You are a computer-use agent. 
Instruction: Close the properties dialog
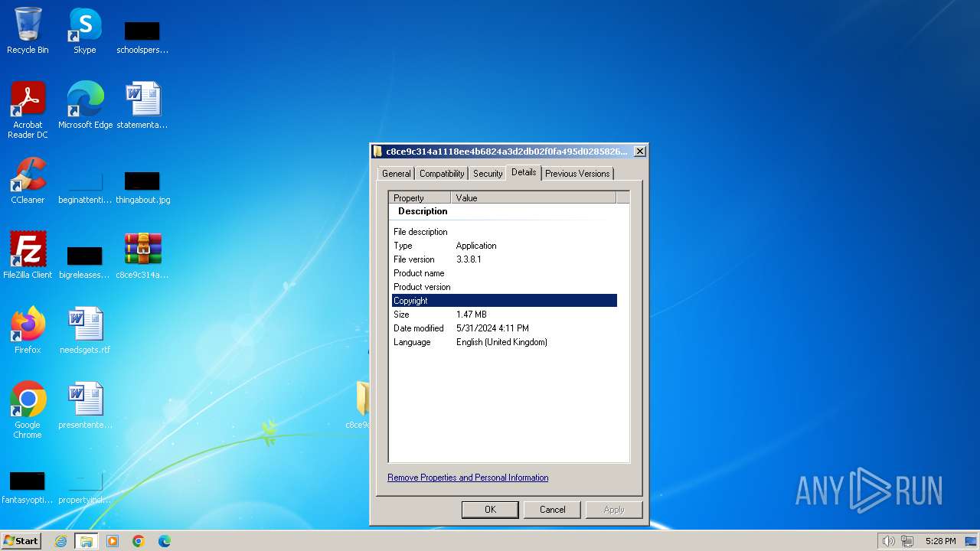click(640, 152)
